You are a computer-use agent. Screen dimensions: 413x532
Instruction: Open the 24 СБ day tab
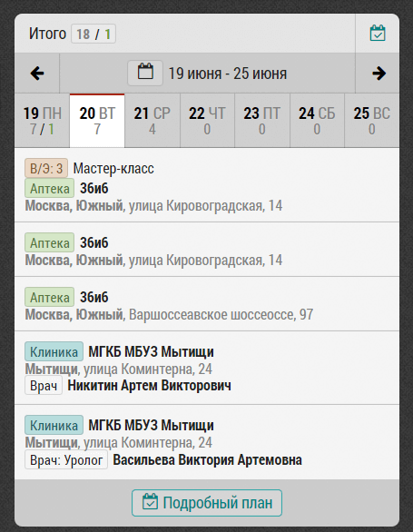tap(317, 121)
